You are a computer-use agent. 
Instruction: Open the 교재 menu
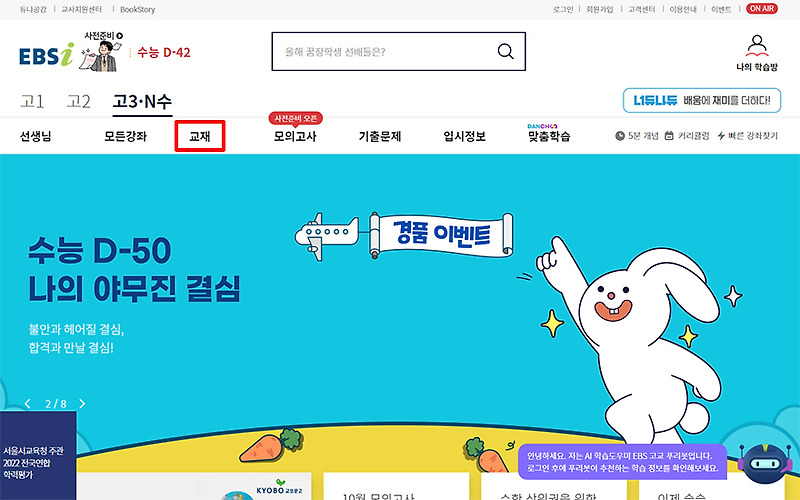coord(200,136)
